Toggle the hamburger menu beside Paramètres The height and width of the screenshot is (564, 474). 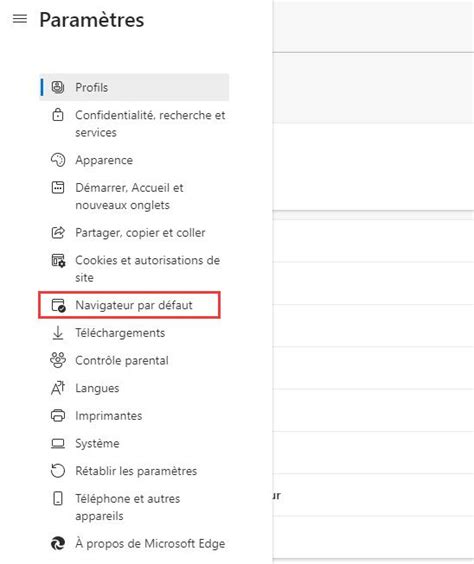[20, 19]
